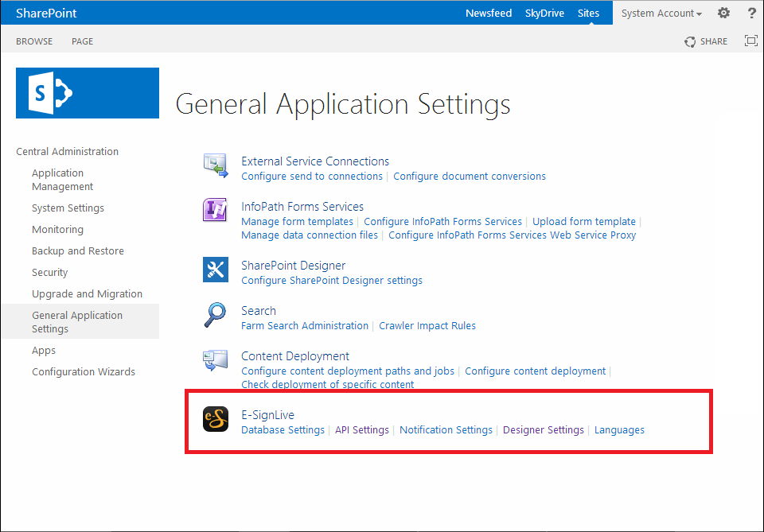Click the E-SignLive app icon

[216, 419]
